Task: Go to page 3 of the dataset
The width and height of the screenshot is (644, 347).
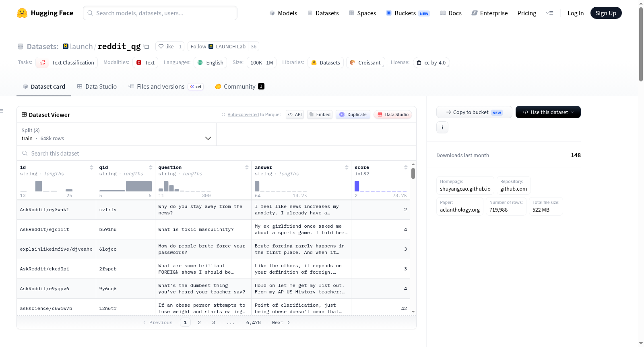Action: click(213, 322)
